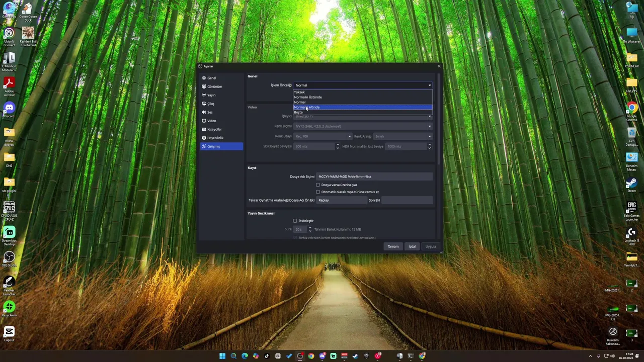Enable the Yayın Gecikmesi Etkinleştir checkbox
This screenshot has height=362, width=644.
pos(295,221)
